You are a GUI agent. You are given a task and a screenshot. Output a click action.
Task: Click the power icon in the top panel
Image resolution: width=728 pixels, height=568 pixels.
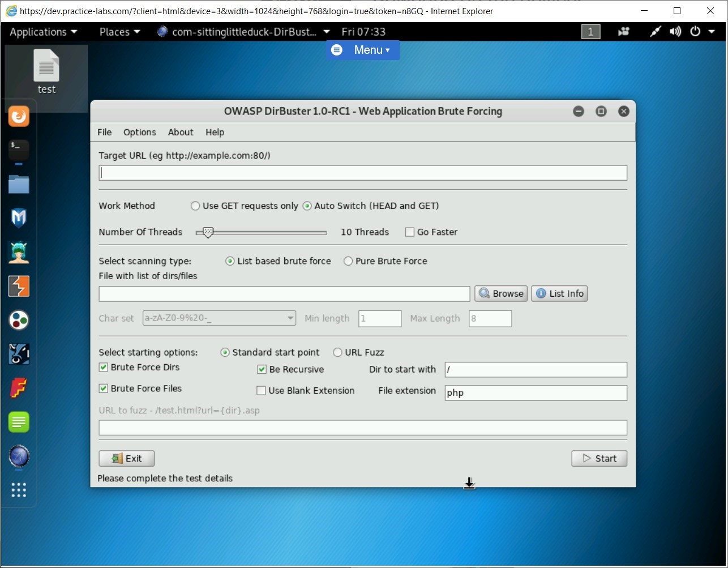pyautogui.click(x=695, y=32)
